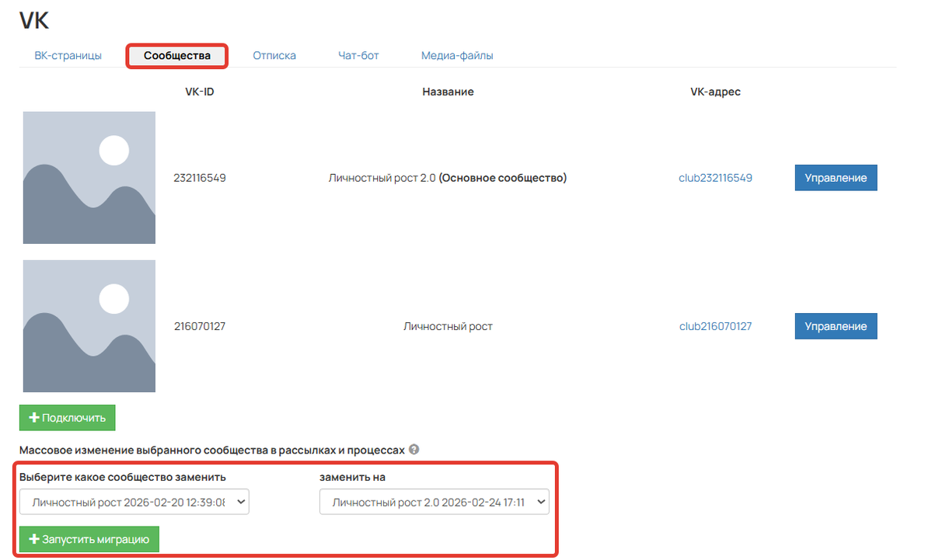
Task: Start migration with Запустить миграцию button
Action: [x=89, y=539]
